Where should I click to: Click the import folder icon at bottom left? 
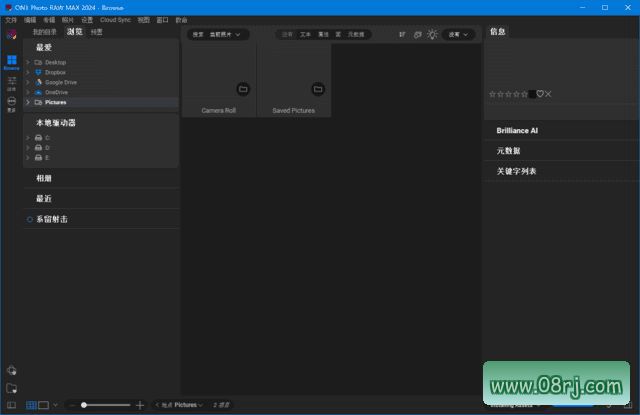coord(11,388)
